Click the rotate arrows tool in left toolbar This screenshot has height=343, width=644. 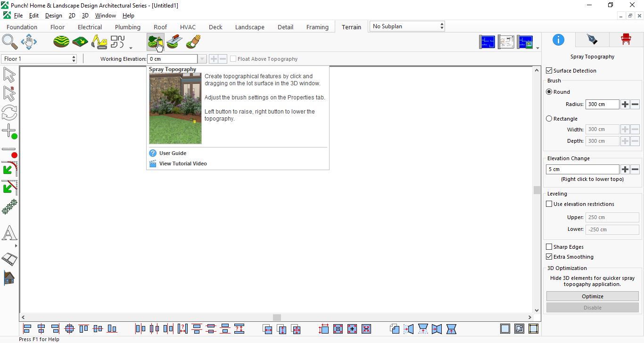coord(9,113)
